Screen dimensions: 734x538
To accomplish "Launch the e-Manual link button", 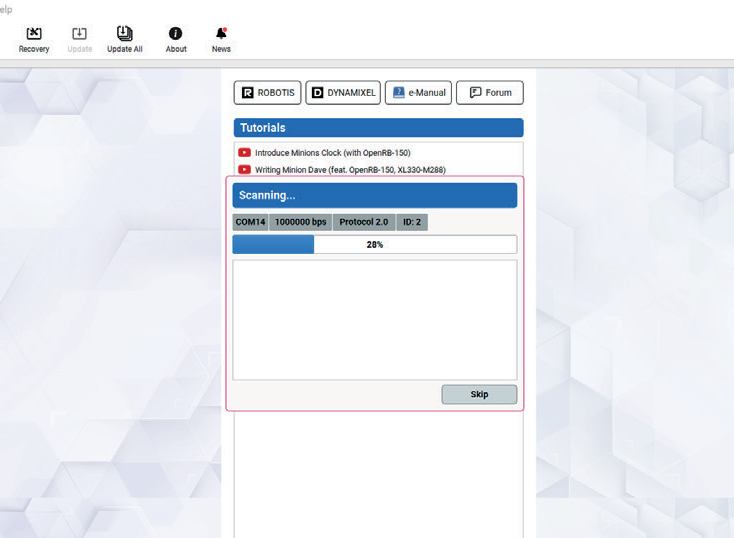I will [x=418, y=93].
